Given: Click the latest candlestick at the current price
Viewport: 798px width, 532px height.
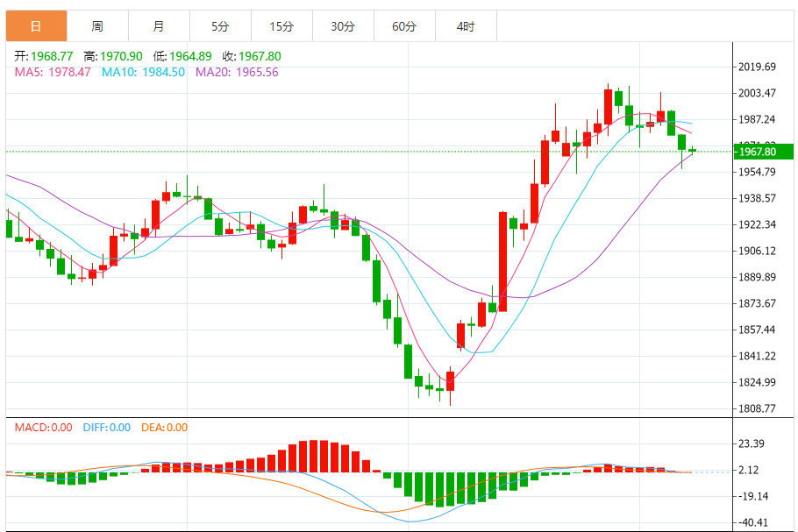Looking at the screenshot, I should (x=692, y=150).
